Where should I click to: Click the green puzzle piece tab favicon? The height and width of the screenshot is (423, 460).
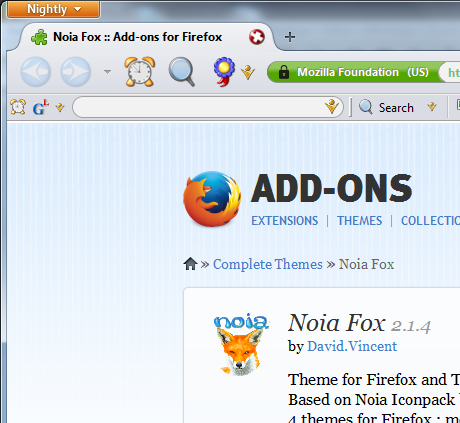39,37
